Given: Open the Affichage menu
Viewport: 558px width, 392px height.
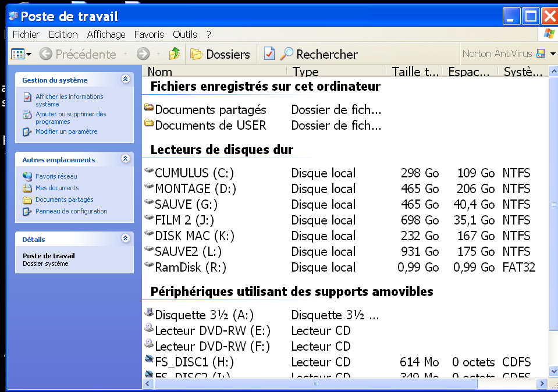Looking at the screenshot, I should click(106, 34).
